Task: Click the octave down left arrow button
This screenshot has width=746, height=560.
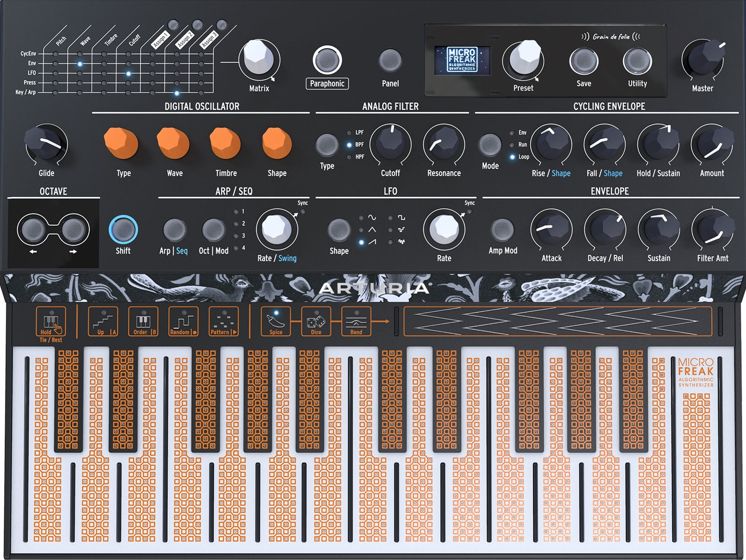Action: pos(33,230)
